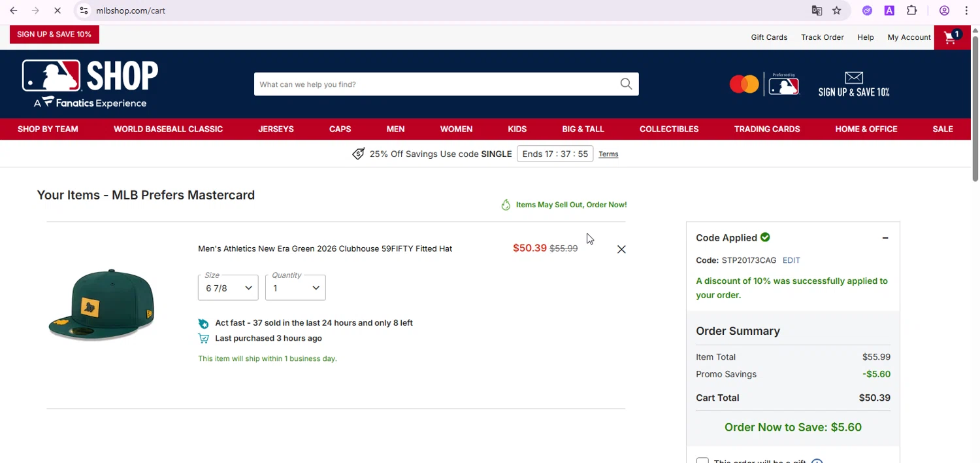Open the Size 6 7/8 dropdown
The height and width of the screenshot is (463, 980).
(x=228, y=288)
